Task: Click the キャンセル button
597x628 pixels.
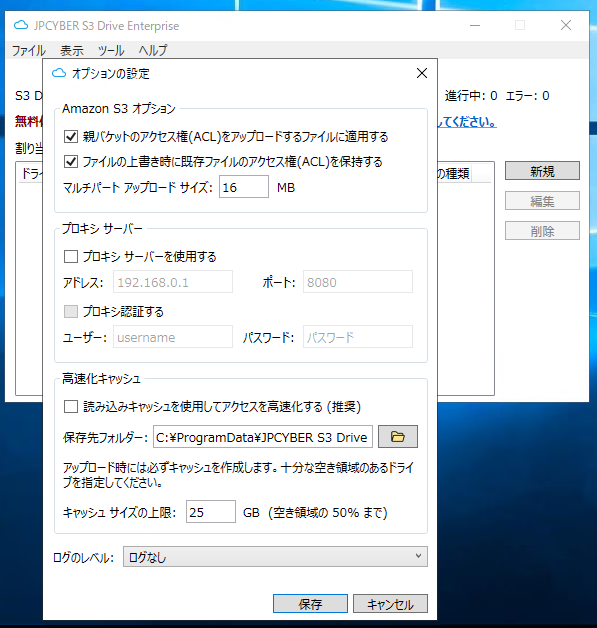Action: [390, 604]
